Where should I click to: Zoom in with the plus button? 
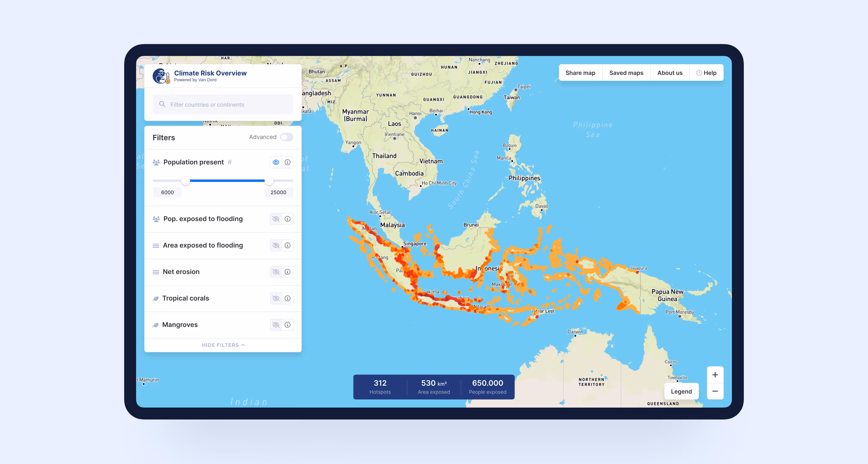click(715, 375)
